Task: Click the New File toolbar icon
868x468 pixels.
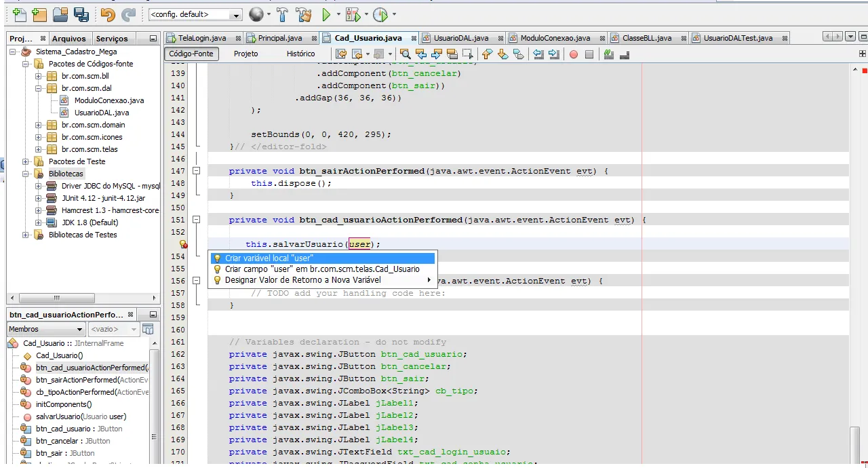Action: click(x=19, y=14)
